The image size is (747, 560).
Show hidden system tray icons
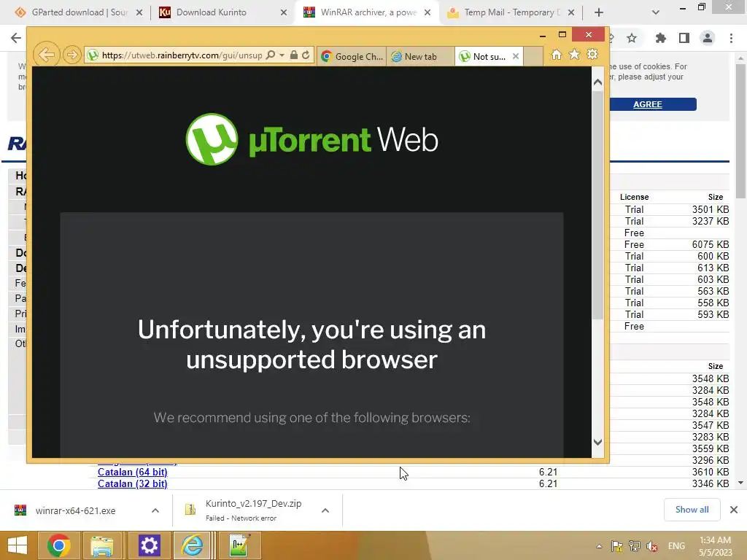[x=600, y=546]
